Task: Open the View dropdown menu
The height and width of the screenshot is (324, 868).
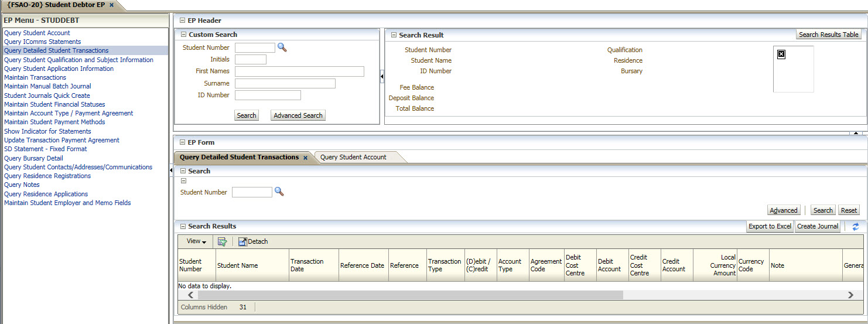Action: (x=196, y=241)
